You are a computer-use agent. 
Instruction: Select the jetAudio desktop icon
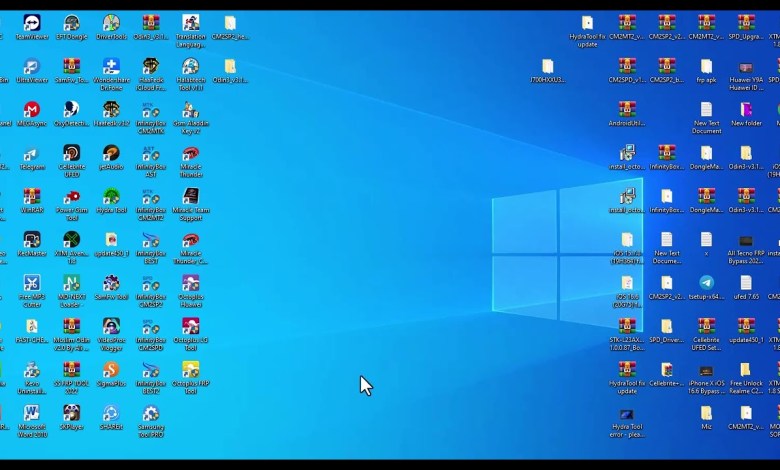coord(111,154)
